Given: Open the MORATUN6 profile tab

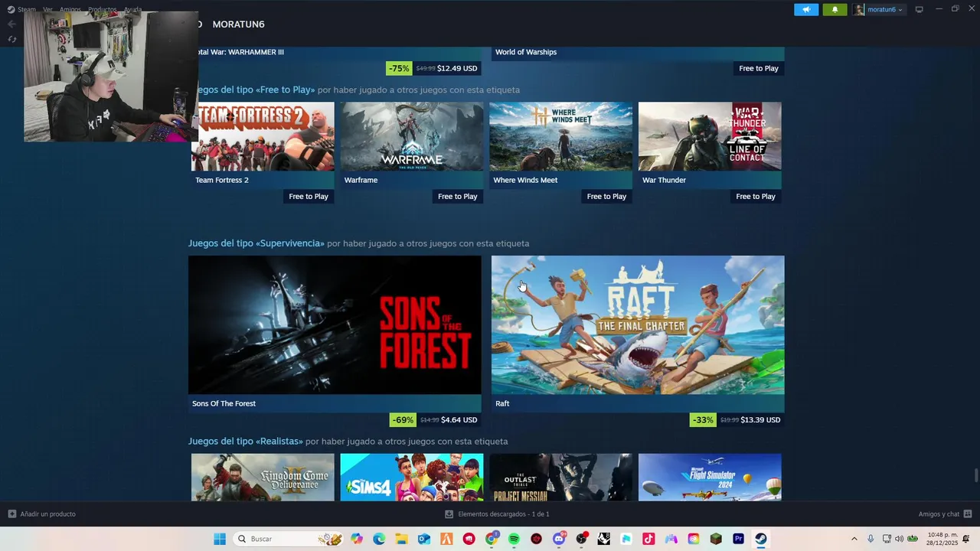Looking at the screenshot, I should point(238,24).
